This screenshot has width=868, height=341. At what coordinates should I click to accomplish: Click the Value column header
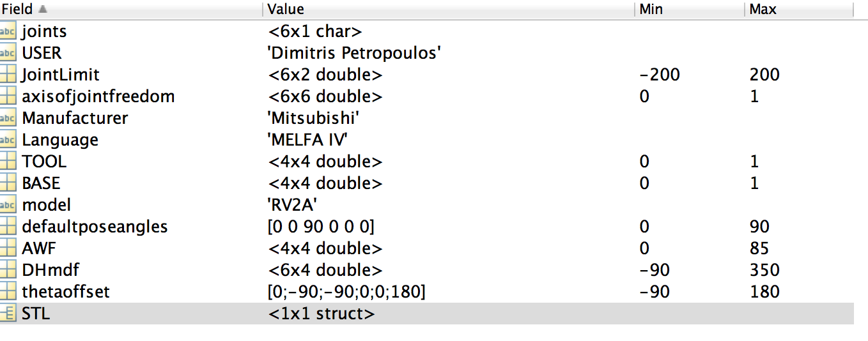[448, 9]
